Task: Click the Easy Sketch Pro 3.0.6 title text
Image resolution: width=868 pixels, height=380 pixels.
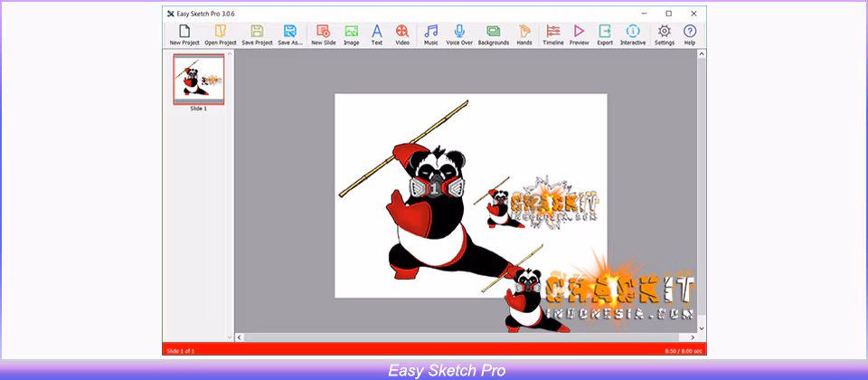Action: 206,14
